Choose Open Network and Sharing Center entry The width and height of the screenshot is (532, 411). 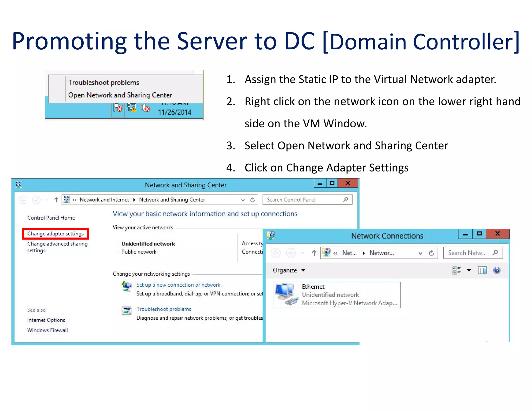click(120, 95)
